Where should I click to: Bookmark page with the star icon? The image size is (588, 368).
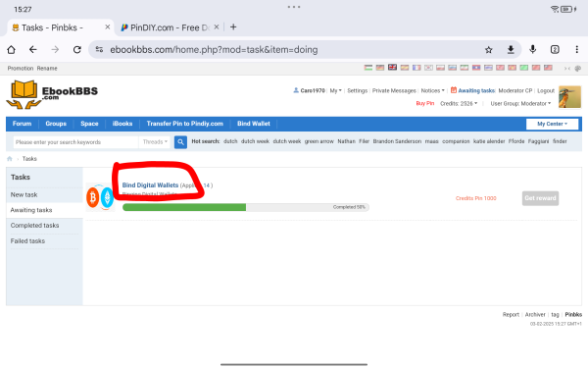(x=488, y=50)
